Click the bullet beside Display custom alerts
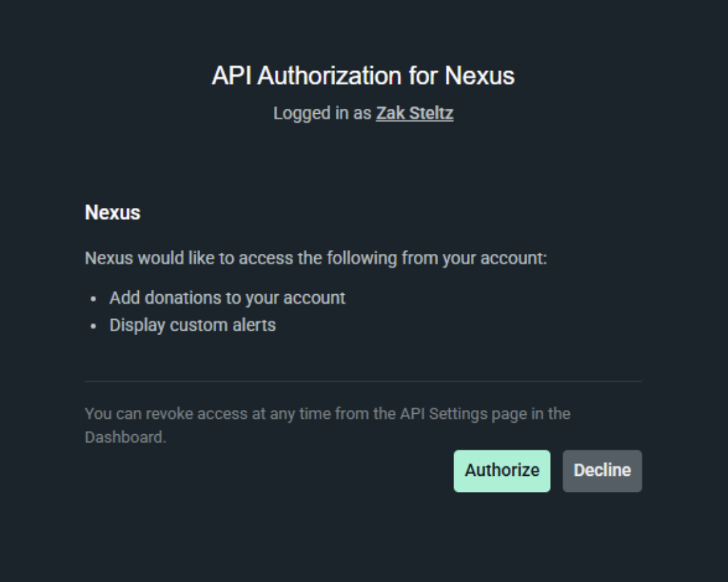Screen dimensions: 728x582 94,326
